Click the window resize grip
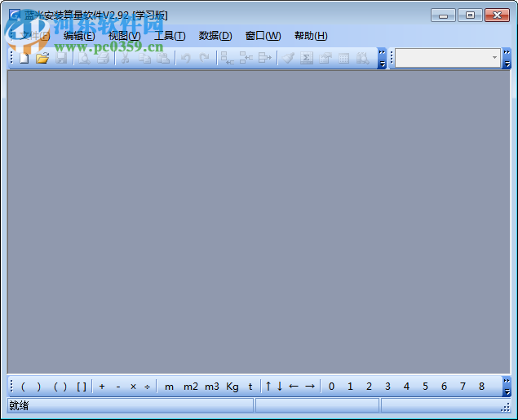518x420 pixels. click(x=506, y=408)
